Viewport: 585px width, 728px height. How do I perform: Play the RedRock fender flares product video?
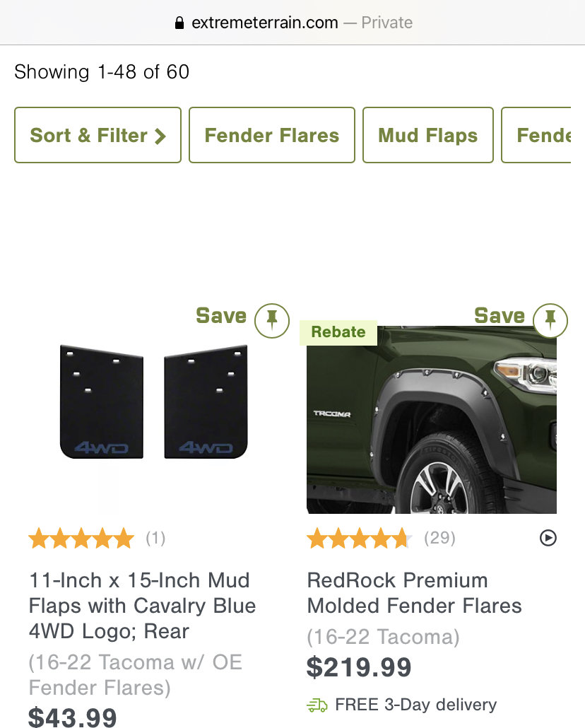(548, 538)
